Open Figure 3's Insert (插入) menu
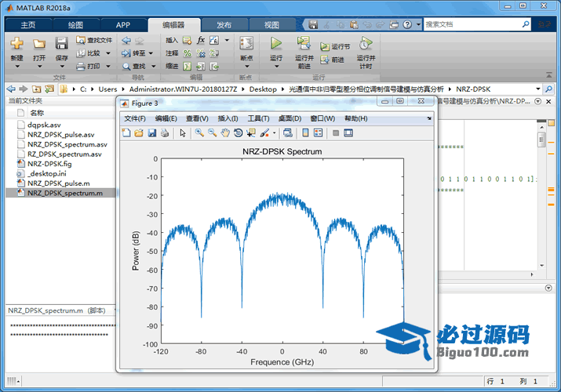The height and width of the screenshot is (392, 561). (228, 118)
